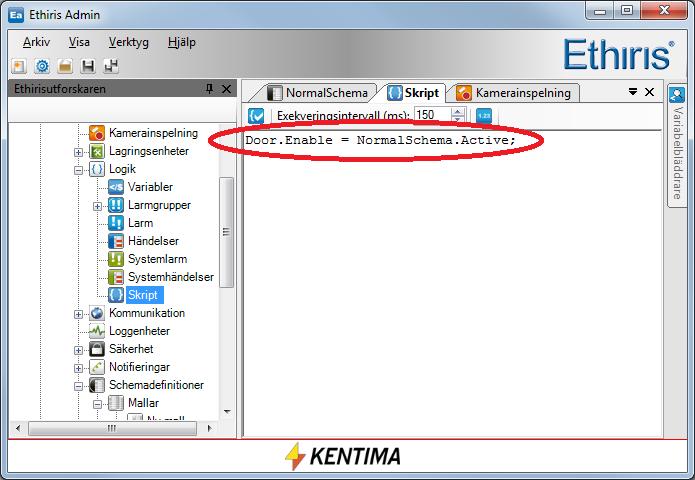Click the Händelser icon

pyautogui.click(x=116, y=241)
